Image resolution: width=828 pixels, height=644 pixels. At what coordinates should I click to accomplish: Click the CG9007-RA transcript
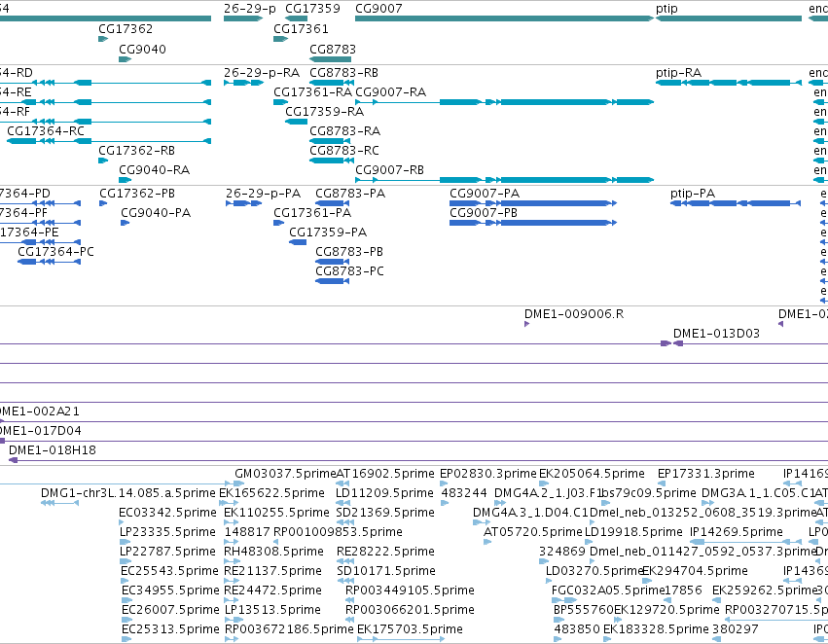tap(504, 102)
